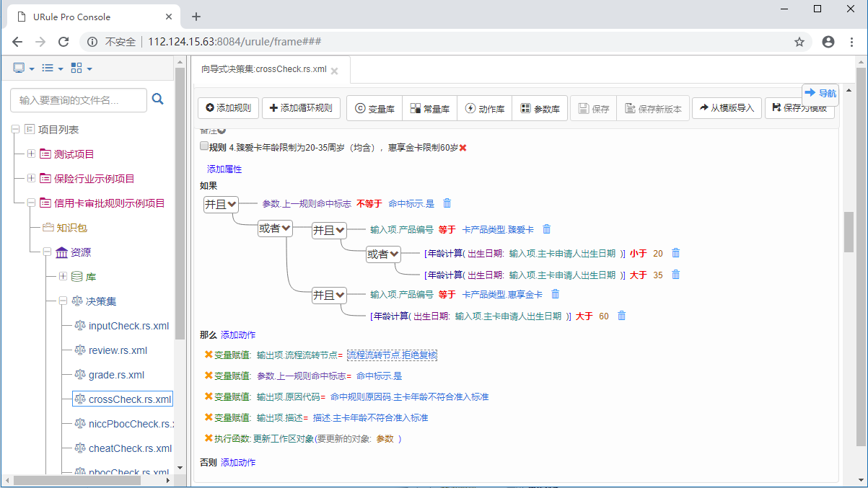Screen dimensions: 868x488
Task: Click 添加动作 link under 那么
Action: (238, 335)
